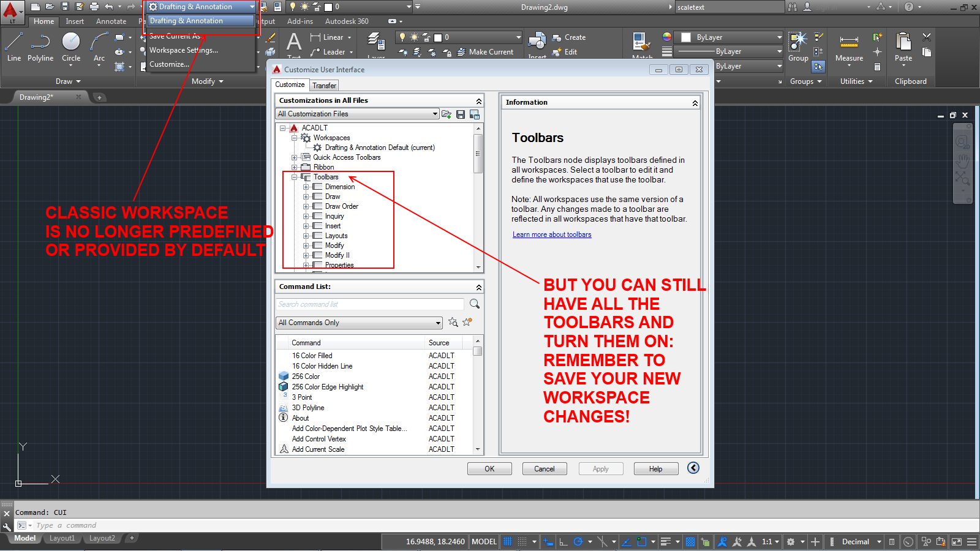Select the Polyline tool
Screen dimensions: 980x551
(x=40, y=47)
